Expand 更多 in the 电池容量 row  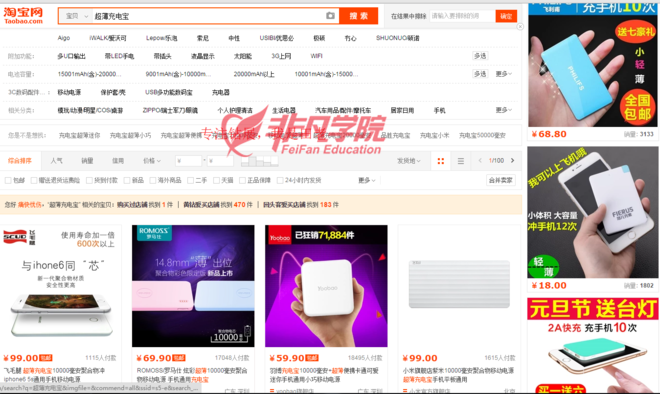click(x=503, y=74)
